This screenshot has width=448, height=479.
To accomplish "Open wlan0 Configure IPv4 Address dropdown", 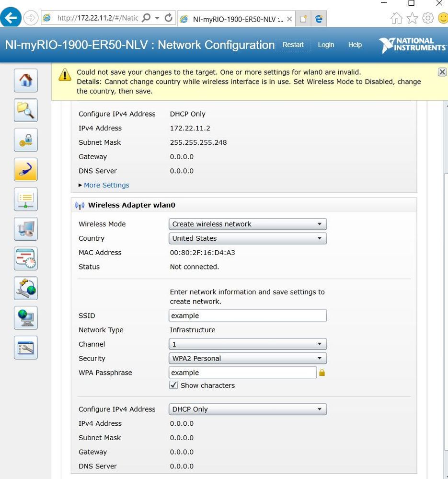I will [248, 409].
